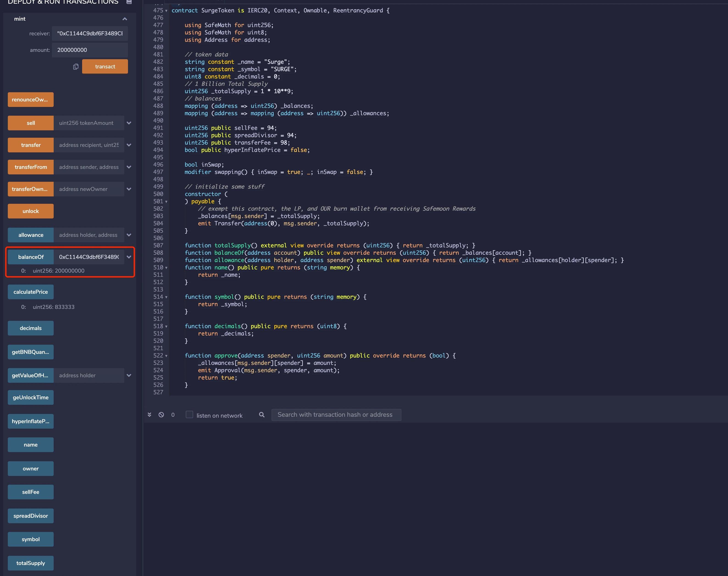This screenshot has height=576, width=728.
Task: Call the totalSupply function
Action: pyautogui.click(x=31, y=563)
